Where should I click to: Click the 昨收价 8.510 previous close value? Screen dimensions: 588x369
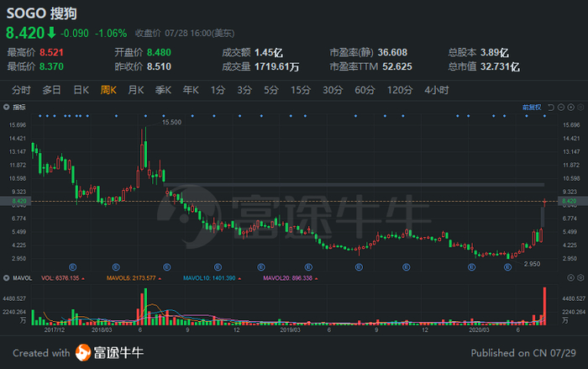159,66
